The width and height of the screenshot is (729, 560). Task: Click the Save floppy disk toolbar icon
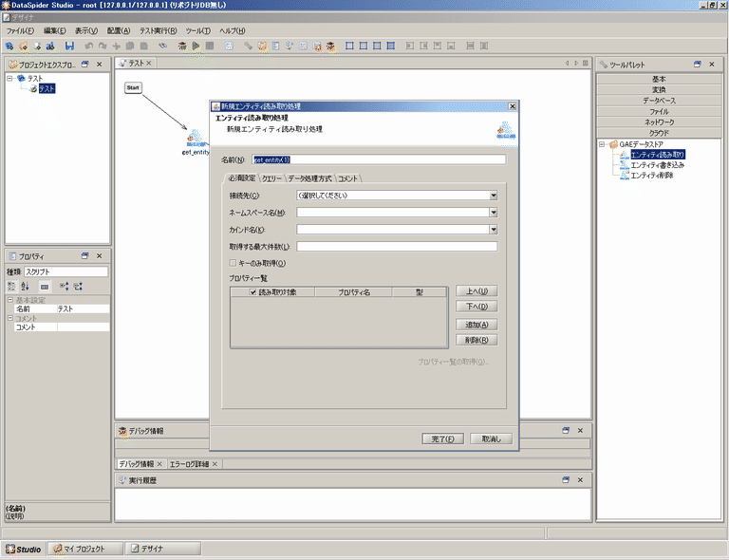(x=69, y=46)
